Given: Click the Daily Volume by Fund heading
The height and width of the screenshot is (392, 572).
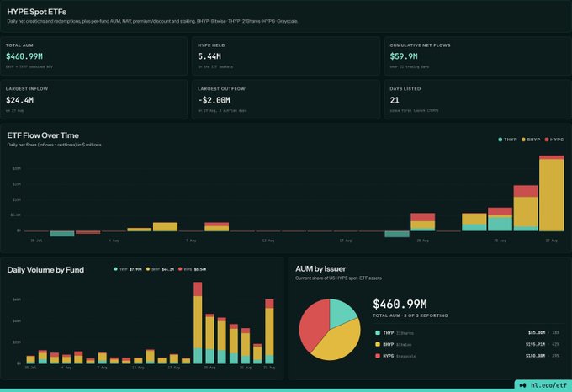Looking at the screenshot, I should [45, 270].
